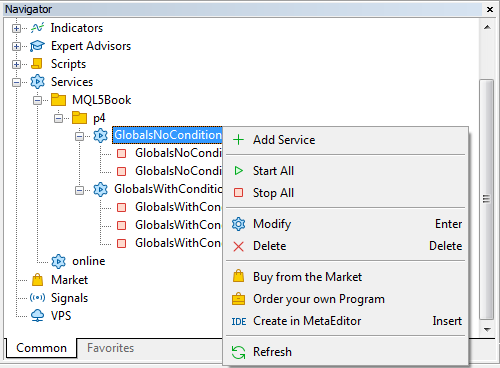500x368 pixels.
Task: Collapse the Services tree node
Action: coord(16,82)
